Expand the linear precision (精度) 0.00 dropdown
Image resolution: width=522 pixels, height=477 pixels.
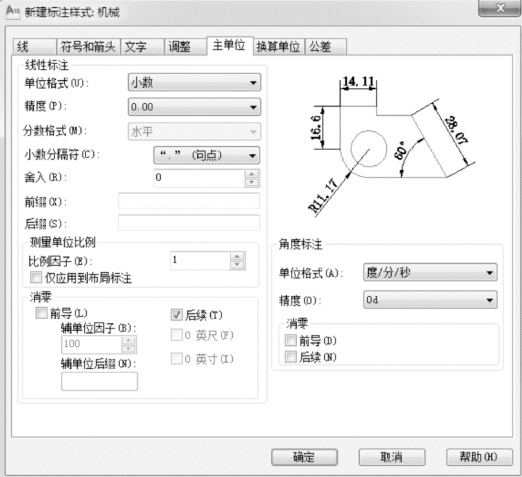(194, 107)
